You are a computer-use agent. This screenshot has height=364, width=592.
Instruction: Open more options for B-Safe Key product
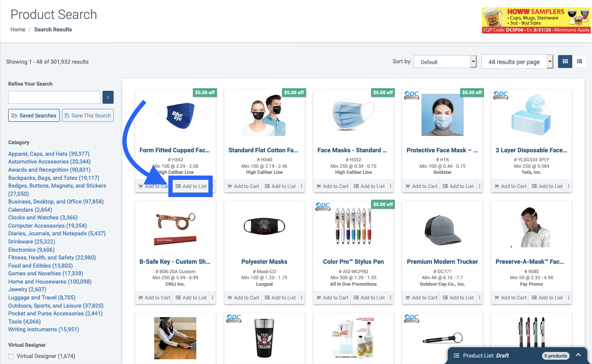212,298
